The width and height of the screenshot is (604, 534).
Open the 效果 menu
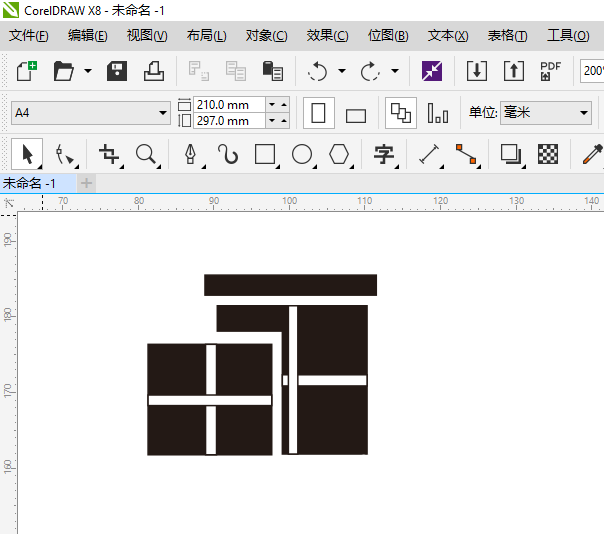327,35
